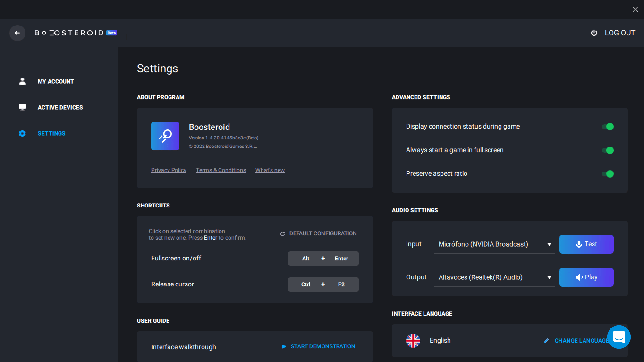Open the live chat support bubble
Viewport: 644px width, 362px height.
(x=619, y=337)
